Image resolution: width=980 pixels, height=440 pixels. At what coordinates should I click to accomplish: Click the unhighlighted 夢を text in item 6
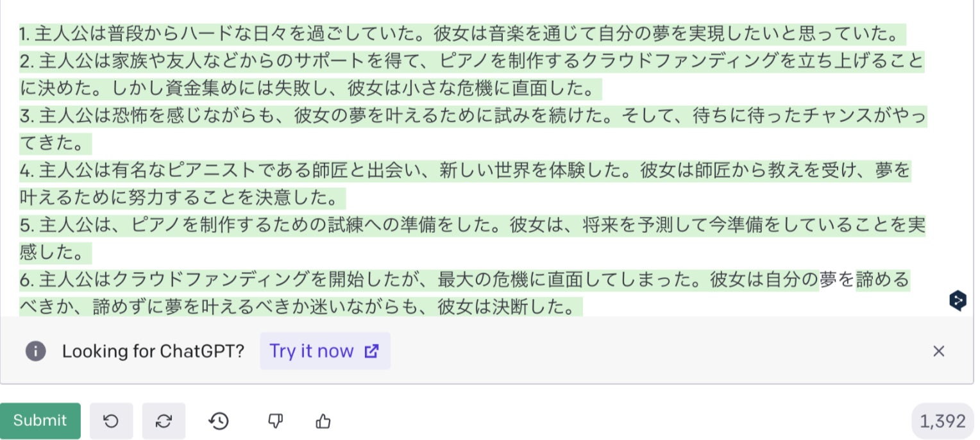pos(837,280)
